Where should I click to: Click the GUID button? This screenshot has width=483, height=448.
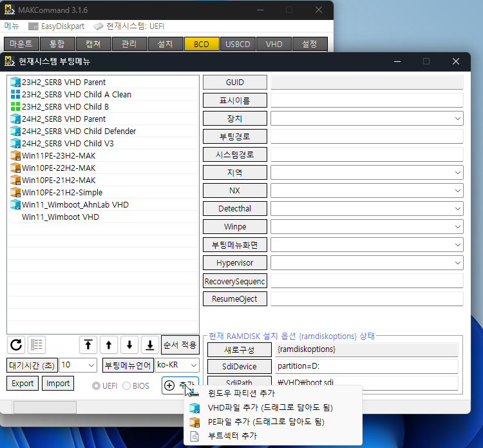(x=234, y=83)
